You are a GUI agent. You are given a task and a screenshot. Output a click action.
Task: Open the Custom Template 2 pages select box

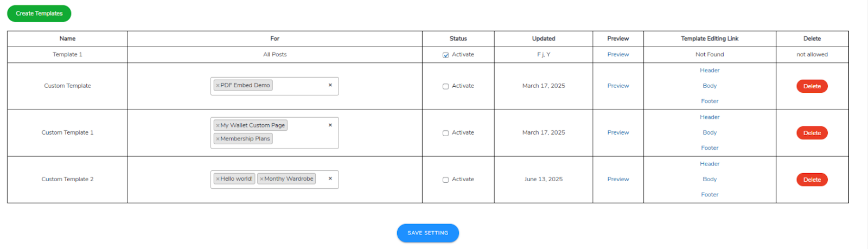321,184
